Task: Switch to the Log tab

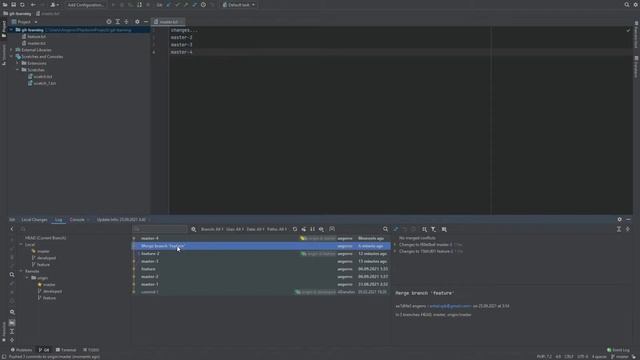Action: coord(58,220)
